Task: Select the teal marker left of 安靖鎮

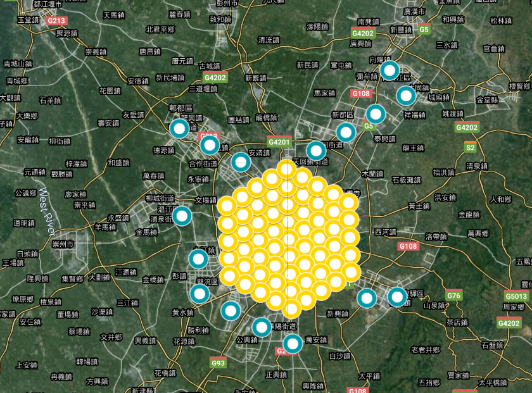Action: pos(241,162)
